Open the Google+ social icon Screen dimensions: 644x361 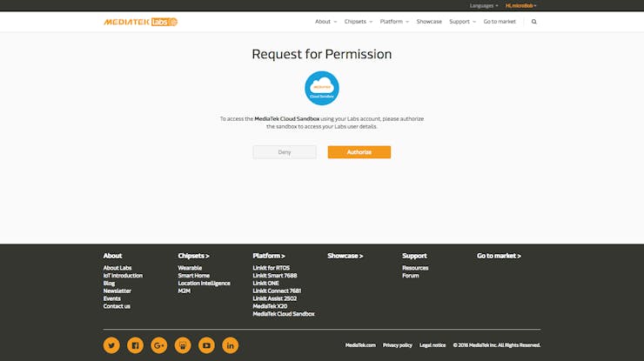[x=159, y=345]
